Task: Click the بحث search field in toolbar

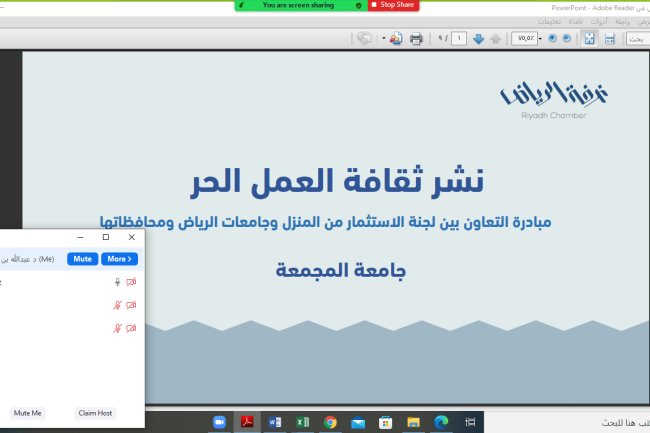Action: 638,39
